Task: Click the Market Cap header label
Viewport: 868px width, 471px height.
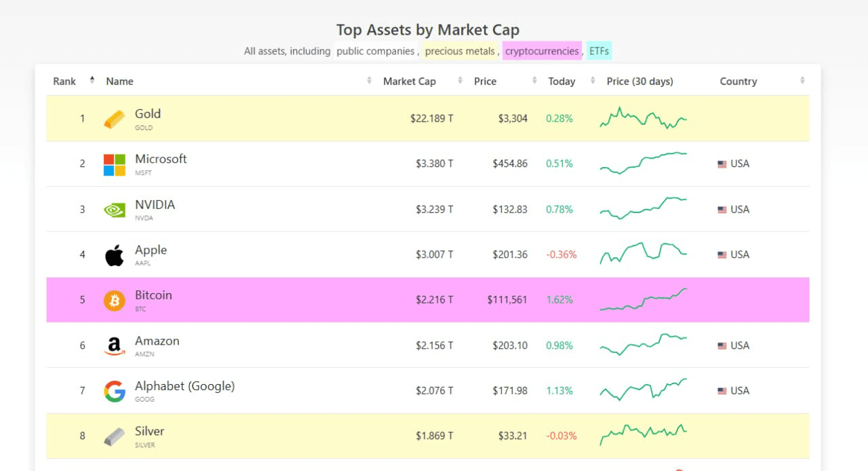Action: (x=410, y=81)
